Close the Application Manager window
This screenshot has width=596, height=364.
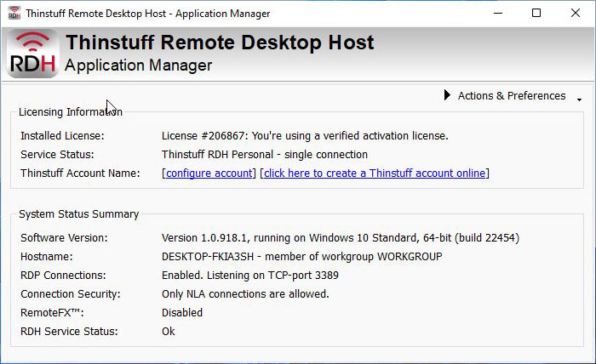tap(576, 14)
